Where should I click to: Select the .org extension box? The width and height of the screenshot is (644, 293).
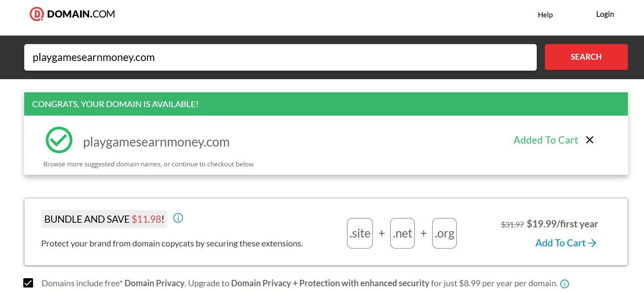pyautogui.click(x=444, y=233)
